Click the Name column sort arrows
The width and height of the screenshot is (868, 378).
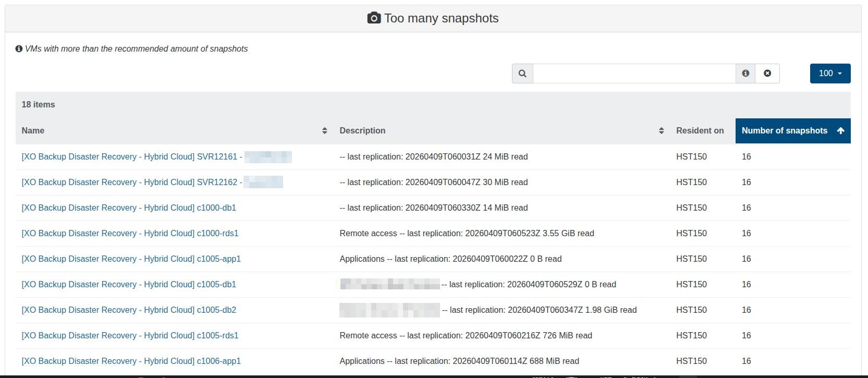(x=324, y=131)
